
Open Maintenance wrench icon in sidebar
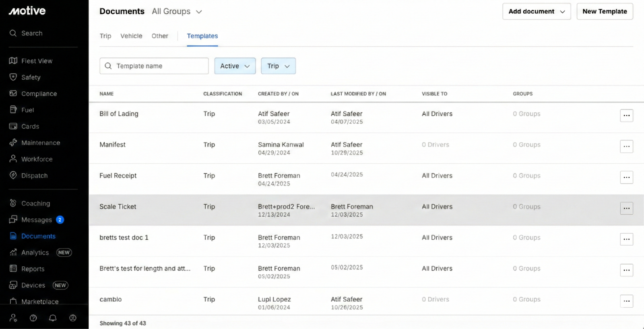coord(13,143)
